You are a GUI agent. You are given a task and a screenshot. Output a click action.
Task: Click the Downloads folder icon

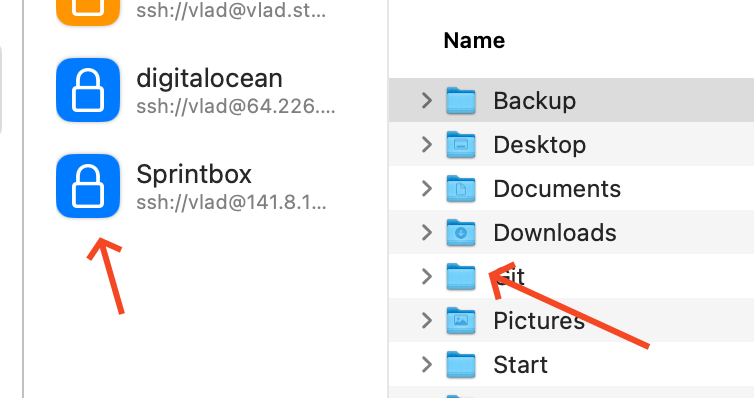pos(461,233)
